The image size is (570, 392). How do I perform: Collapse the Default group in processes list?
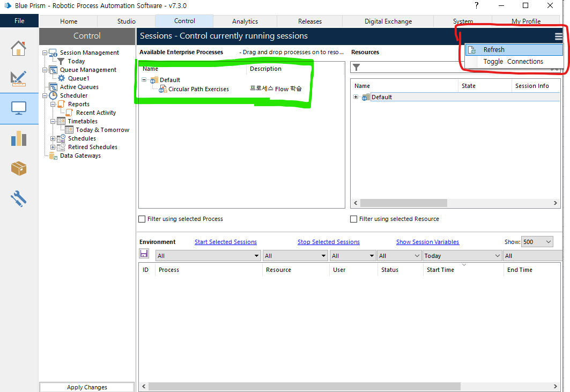click(144, 80)
